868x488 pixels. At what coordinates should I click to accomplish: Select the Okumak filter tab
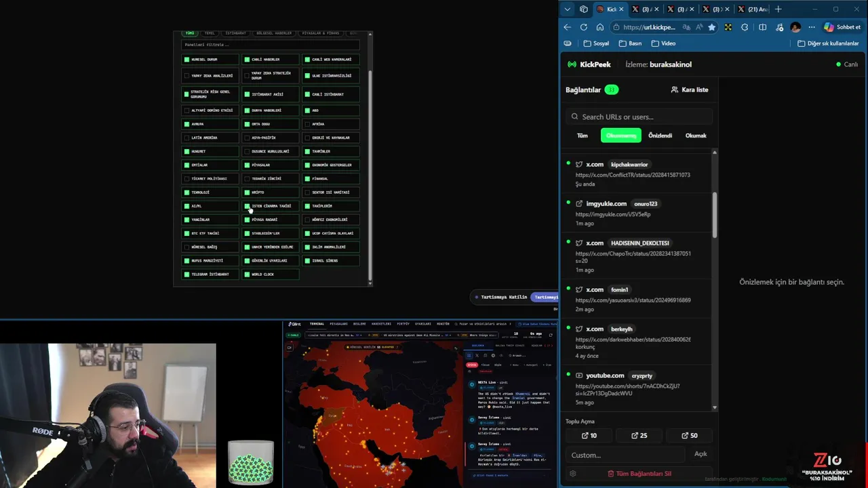(x=696, y=136)
